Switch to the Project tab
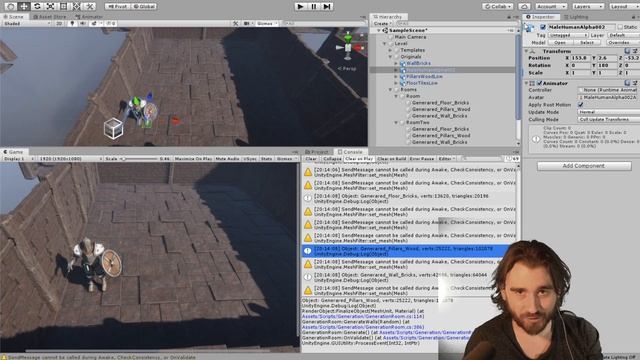Image resolution: width=640 pixels, height=360 pixels. point(317,151)
